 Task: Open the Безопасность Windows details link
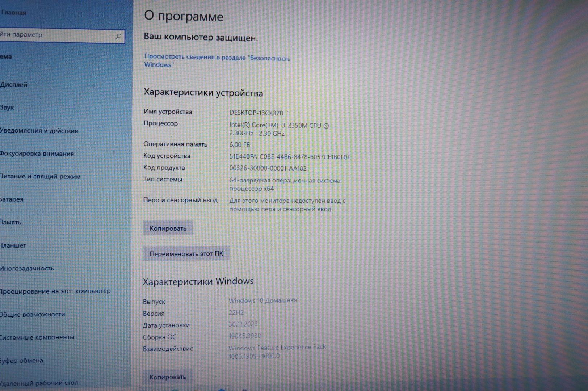(x=217, y=61)
